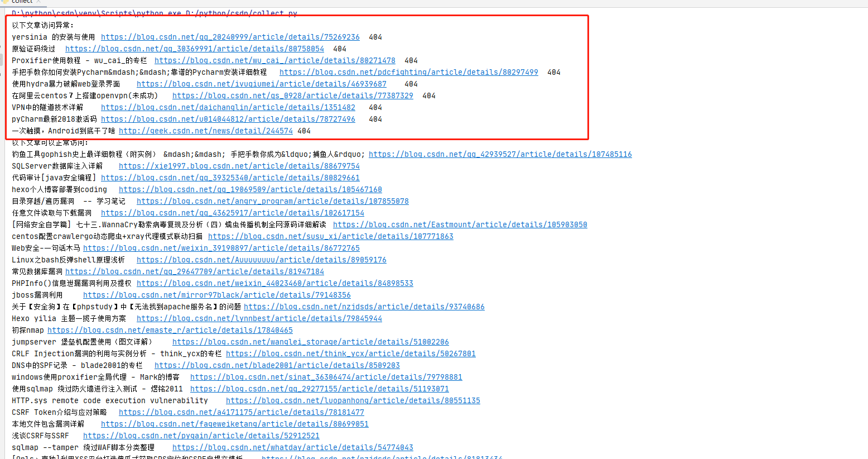The width and height of the screenshot is (868, 459).
Task: Open the Hexo yilia lynnbest URL
Action: point(259,318)
